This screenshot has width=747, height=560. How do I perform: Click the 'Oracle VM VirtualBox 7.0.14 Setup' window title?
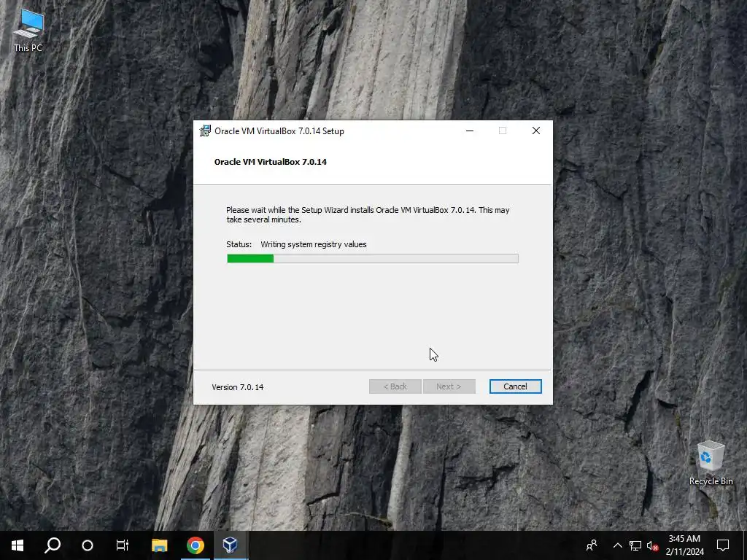[279, 131]
